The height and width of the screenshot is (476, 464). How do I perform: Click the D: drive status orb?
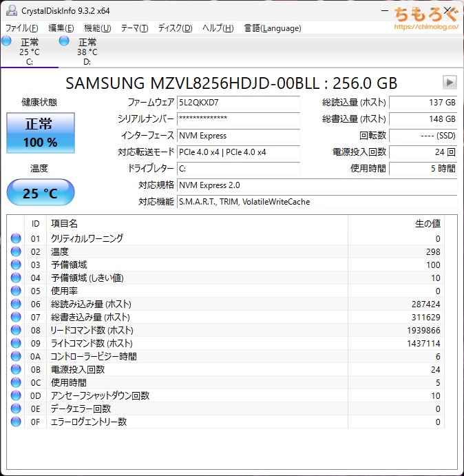tap(64, 41)
